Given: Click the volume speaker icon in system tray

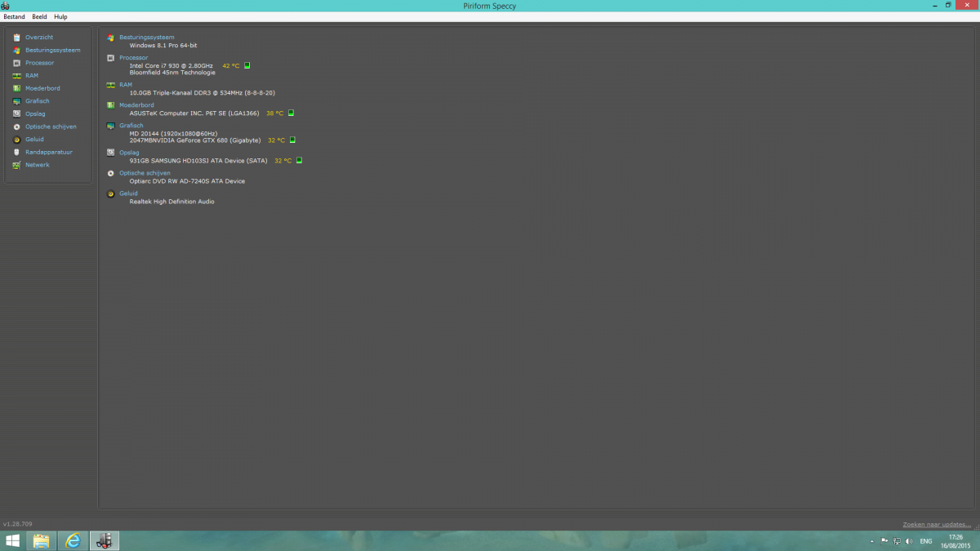Looking at the screenshot, I should 910,541.
